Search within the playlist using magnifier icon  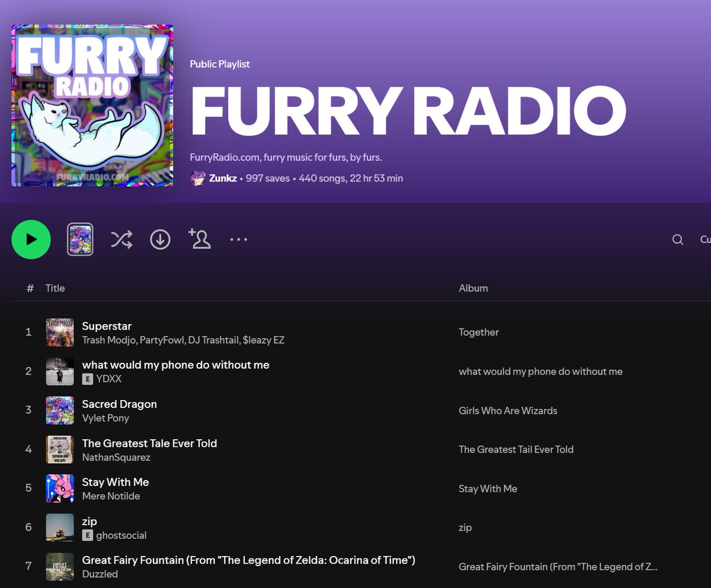(678, 239)
